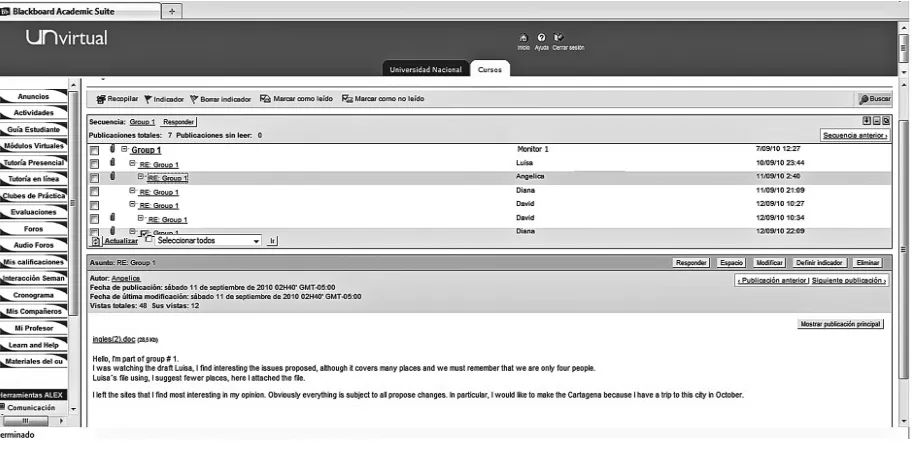Click the attachment clip on Monitor 1's post

point(113,149)
